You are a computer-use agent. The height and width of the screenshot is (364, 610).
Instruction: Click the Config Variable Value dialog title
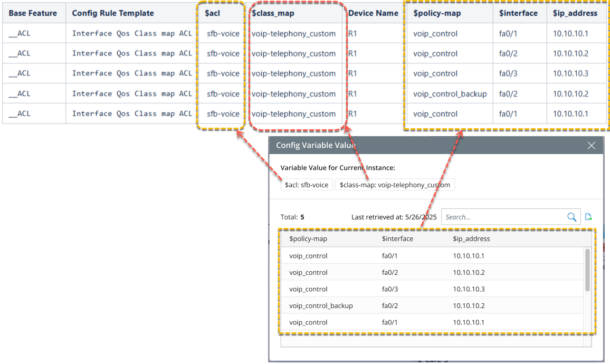point(316,146)
